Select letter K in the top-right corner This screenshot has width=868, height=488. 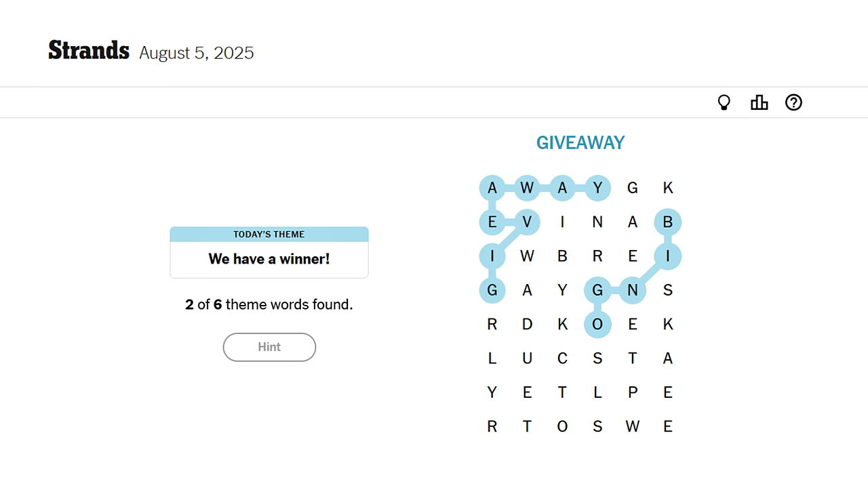(668, 188)
